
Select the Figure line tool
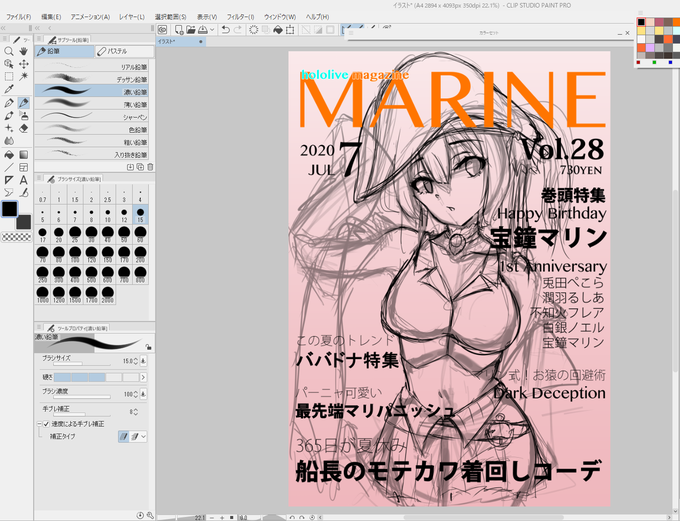pos(8,167)
